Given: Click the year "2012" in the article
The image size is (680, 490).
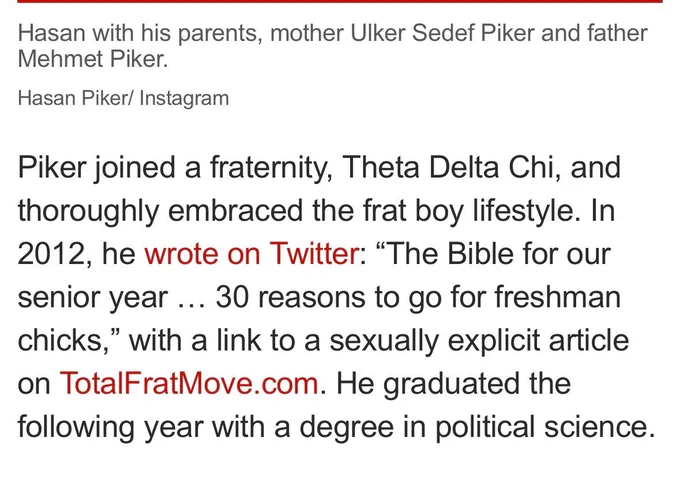Looking at the screenshot, I should coord(51,254).
